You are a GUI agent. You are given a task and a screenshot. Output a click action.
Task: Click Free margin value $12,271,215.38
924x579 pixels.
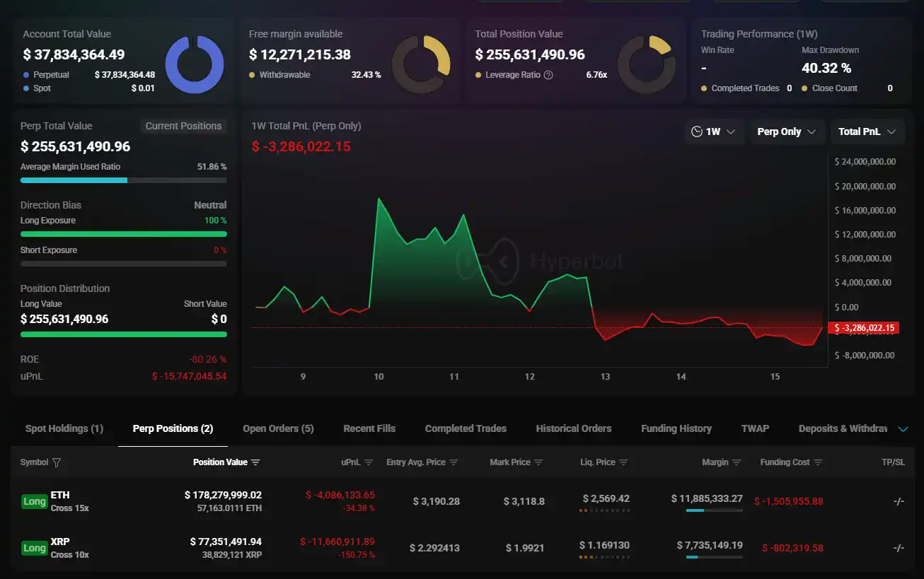coord(300,54)
